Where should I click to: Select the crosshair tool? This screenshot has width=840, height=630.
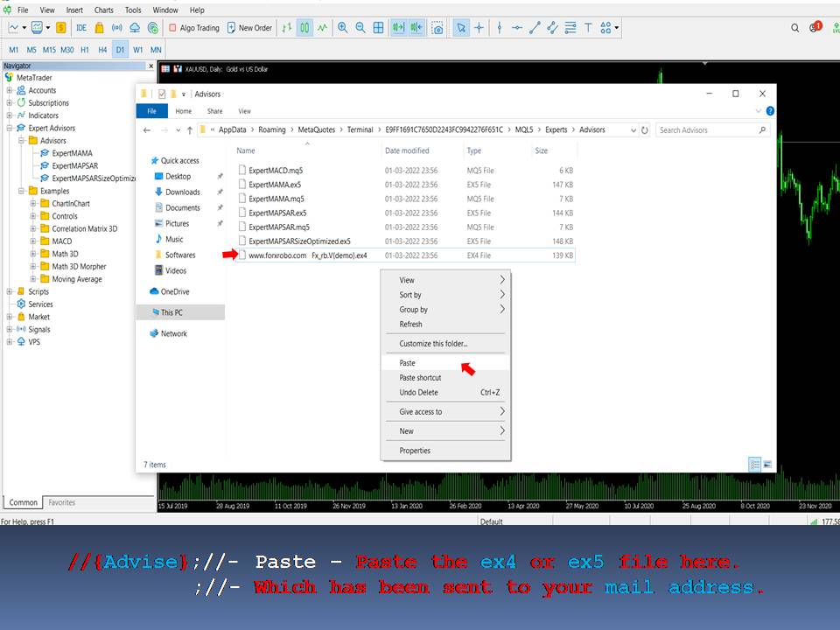point(479,28)
